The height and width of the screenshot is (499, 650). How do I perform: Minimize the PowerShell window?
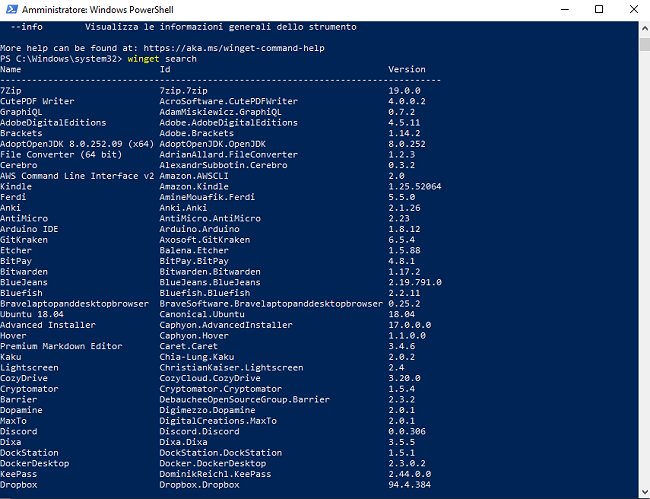[x=565, y=9]
